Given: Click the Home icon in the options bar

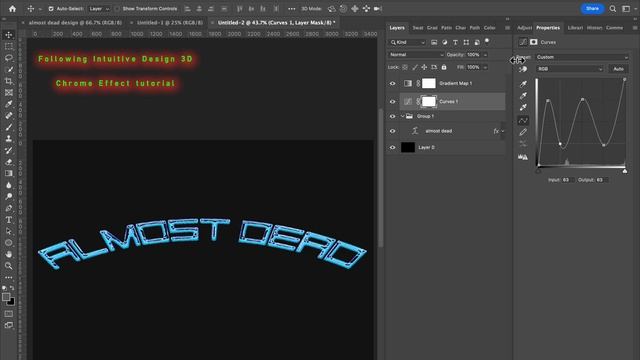Looking at the screenshot, I should click(12, 9).
